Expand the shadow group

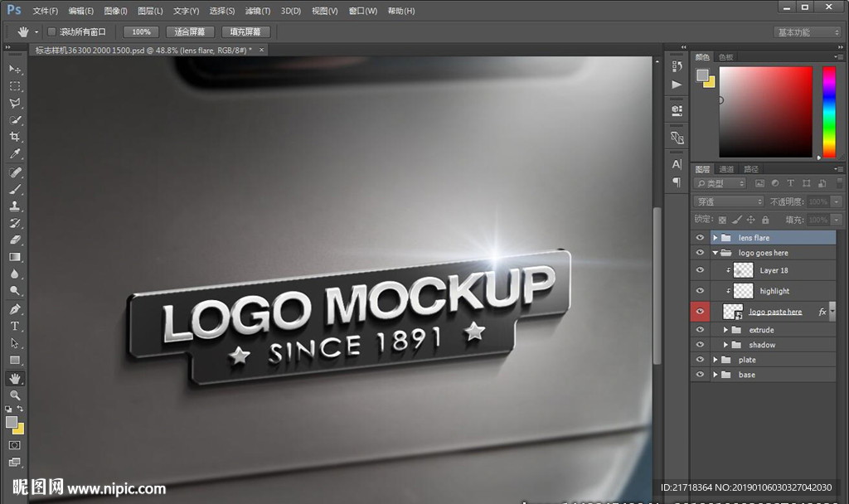[x=725, y=345]
